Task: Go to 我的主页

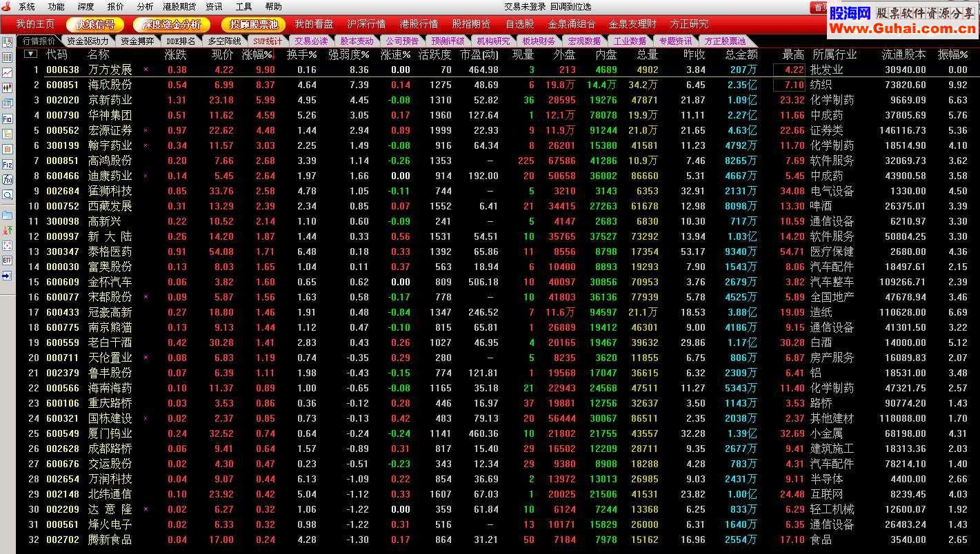Action: pyautogui.click(x=36, y=24)
